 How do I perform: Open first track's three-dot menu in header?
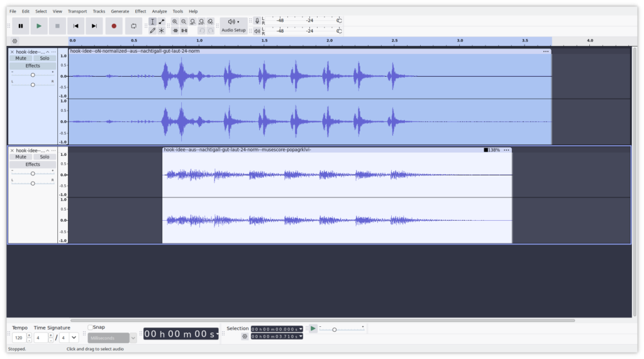(53, 52)
